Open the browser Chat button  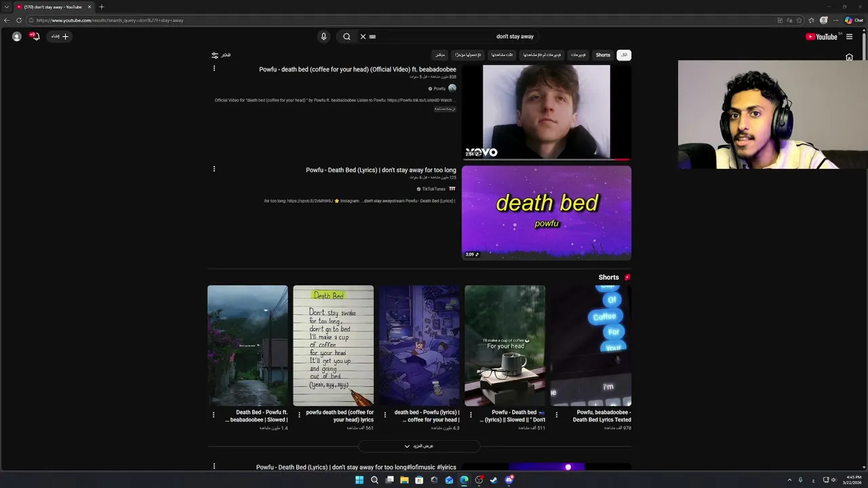click(854, 20)
